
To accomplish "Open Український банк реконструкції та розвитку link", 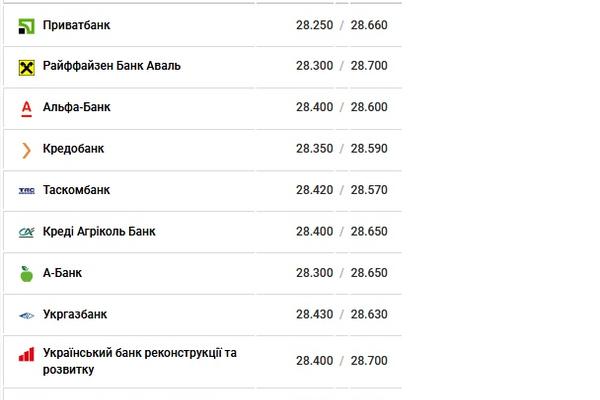I will pos(140,361).
